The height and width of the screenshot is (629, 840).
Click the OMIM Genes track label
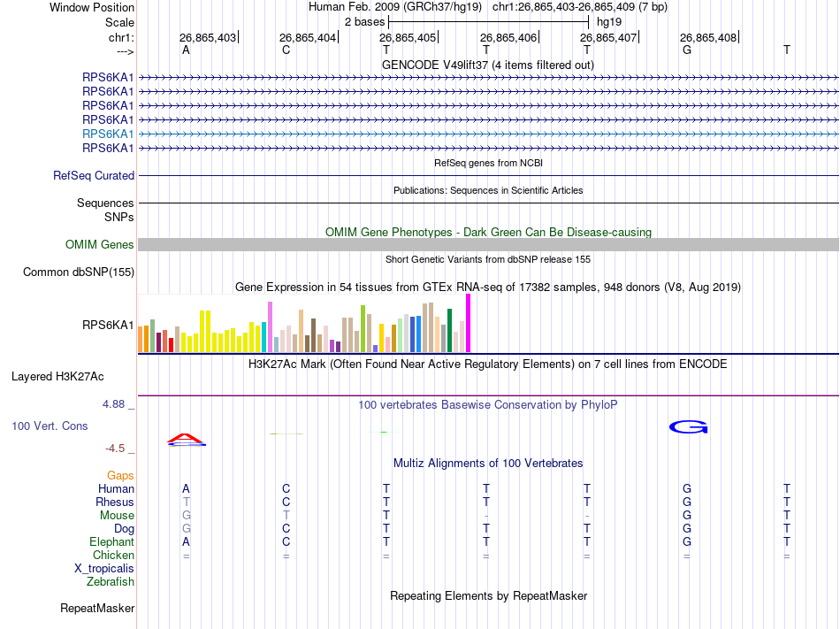pyautogui.click(x=99, y=245)
